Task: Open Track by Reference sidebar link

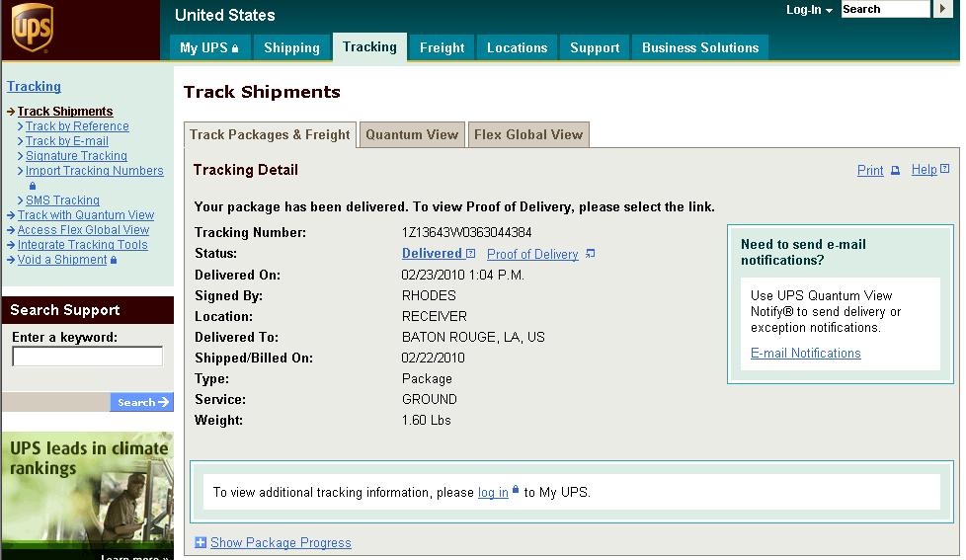Action: 77,126
